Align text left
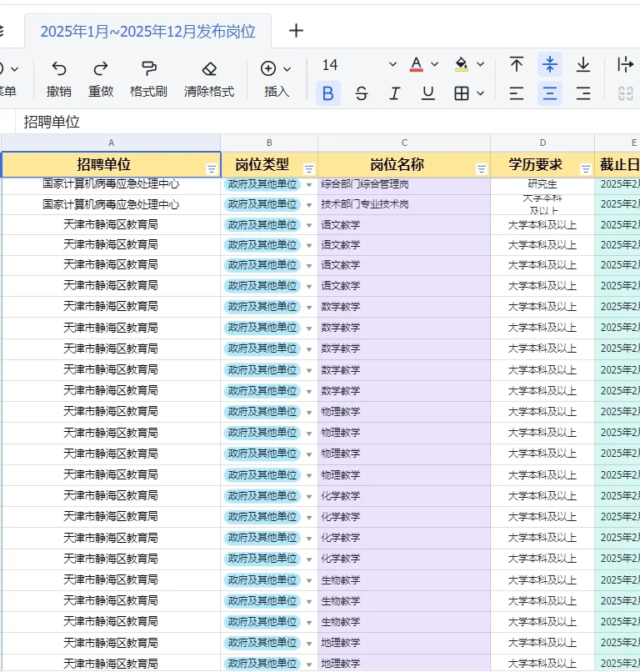This screenshot has width=640, height=672. pos(517,93)
